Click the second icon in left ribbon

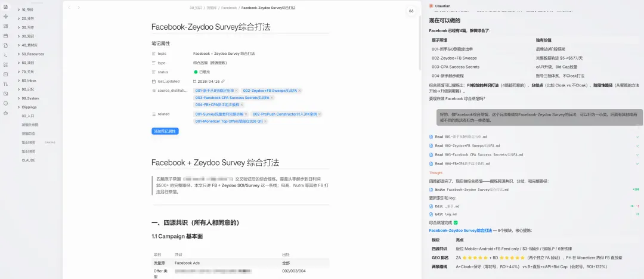coord(5,17)
